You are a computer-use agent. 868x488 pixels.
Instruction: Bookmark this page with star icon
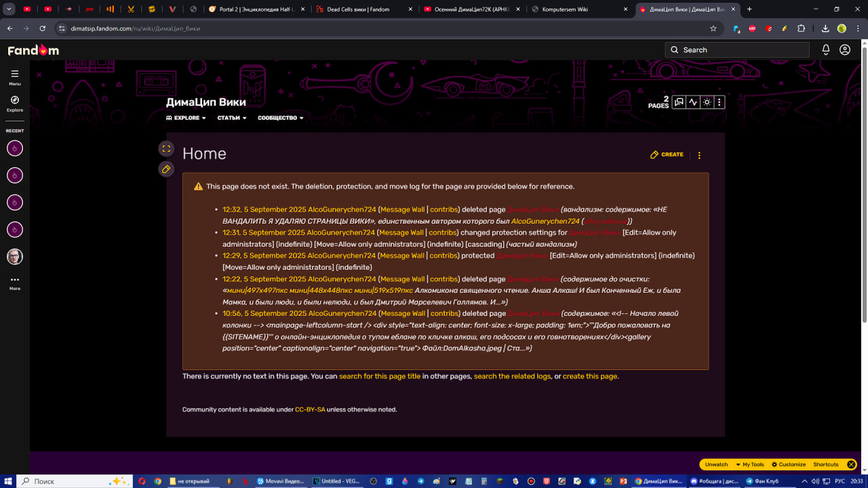coord(713,28)
